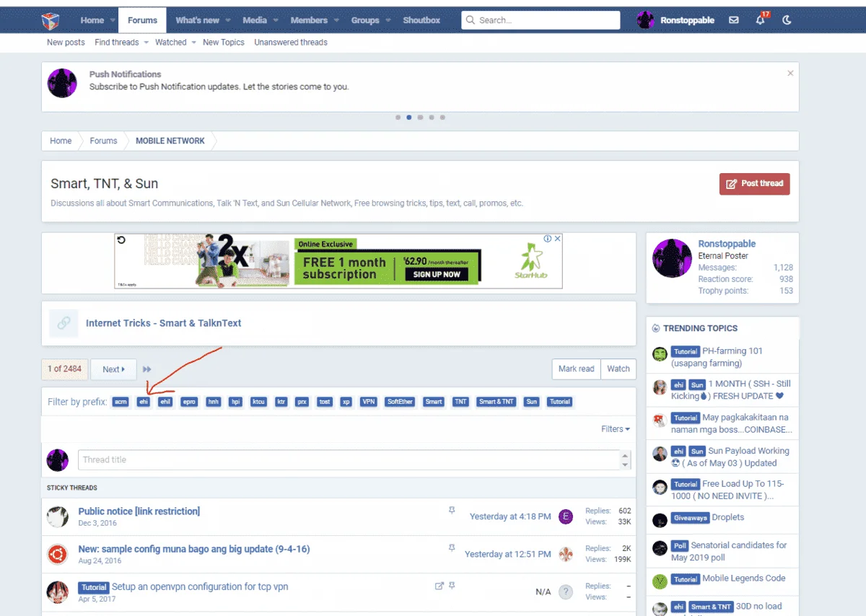
Task: Filter by the Smart & TNT prefix
Action: click(497, 402)
